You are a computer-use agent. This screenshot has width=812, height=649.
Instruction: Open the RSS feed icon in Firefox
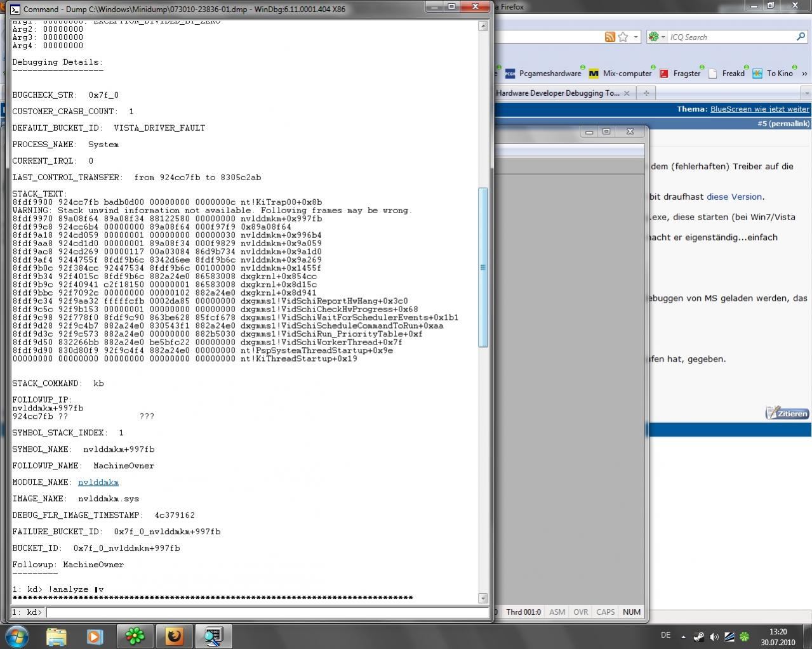click(x=609, y=37)
